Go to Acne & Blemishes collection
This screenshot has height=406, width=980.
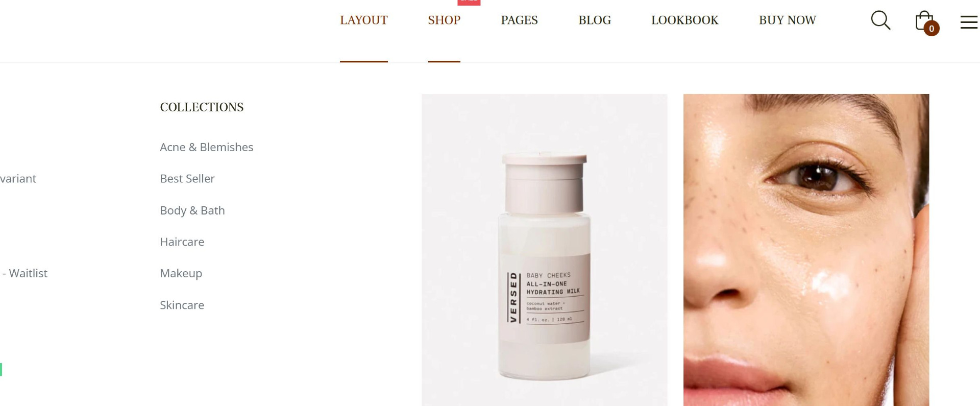pyautogui.click(x=206, y=147)
